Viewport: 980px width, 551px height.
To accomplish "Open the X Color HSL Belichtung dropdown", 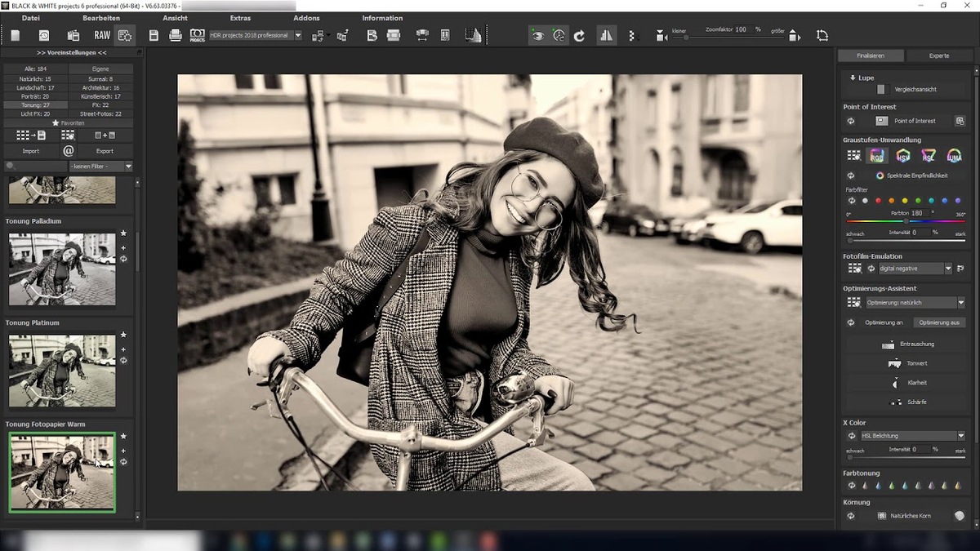I will [x=960, y=436].
